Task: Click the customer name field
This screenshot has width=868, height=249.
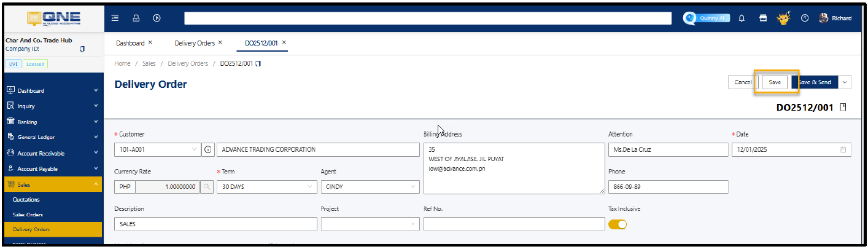Action: 318,149
